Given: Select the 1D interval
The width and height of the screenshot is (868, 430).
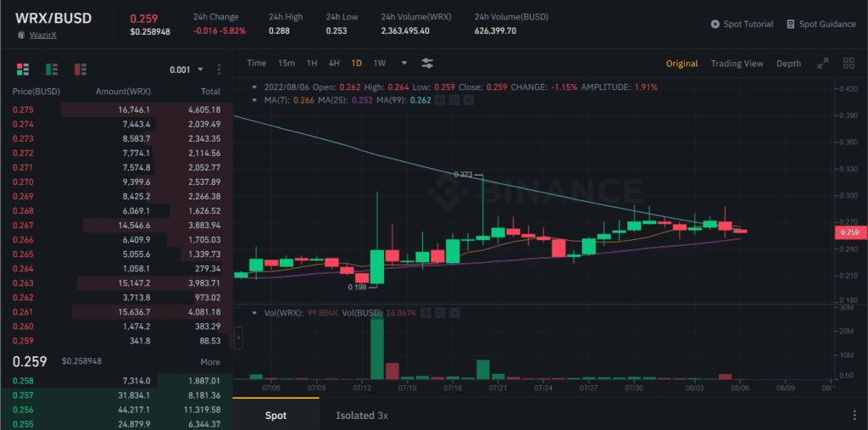Looking at the screenshot, I should [x=357, y=63].
